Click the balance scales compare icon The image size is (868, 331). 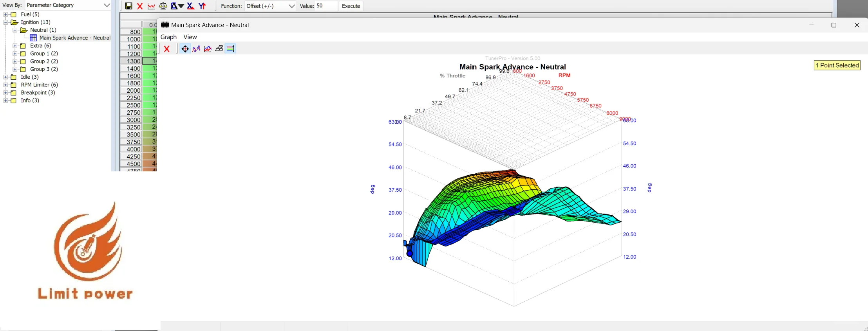pyautogui.click(x=163, y=6)
